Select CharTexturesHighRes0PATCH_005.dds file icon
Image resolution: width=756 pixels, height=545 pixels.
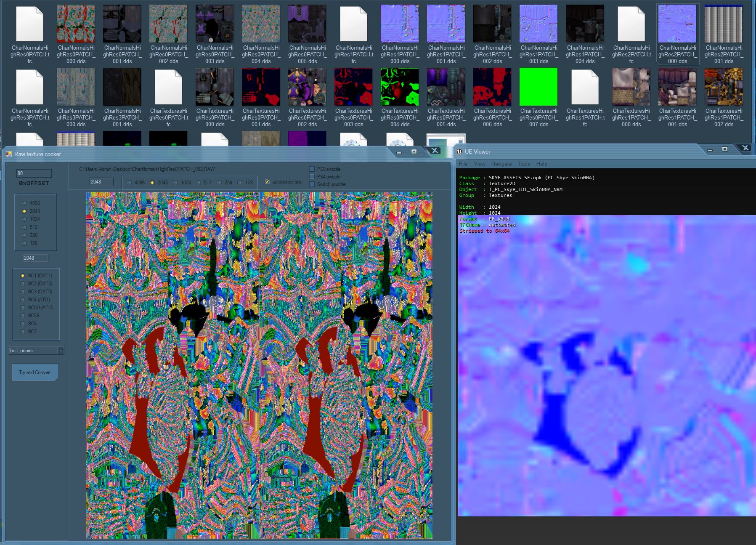click(446, 87)
